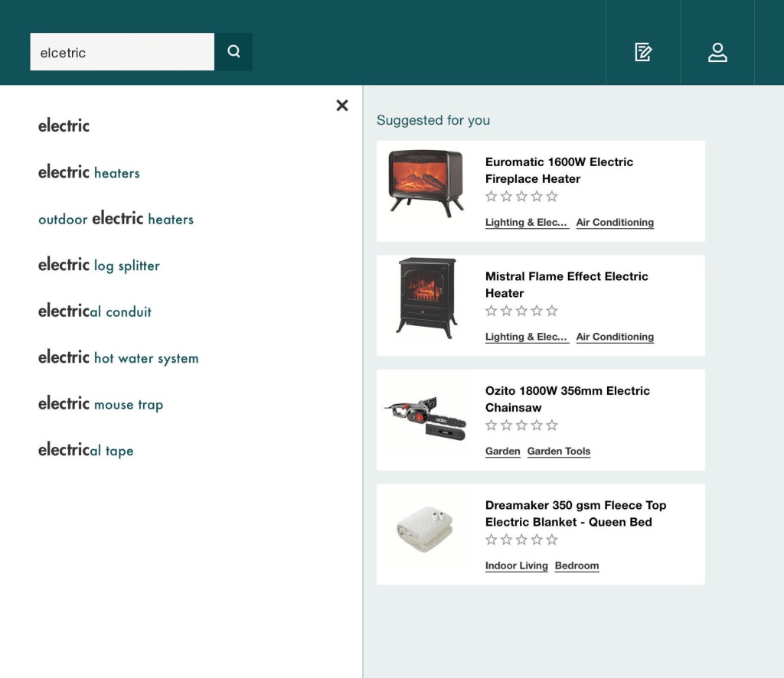Select 'electric log splitter' suggestion
Viewport: 784px width, 678px height.
click(99, 265)
